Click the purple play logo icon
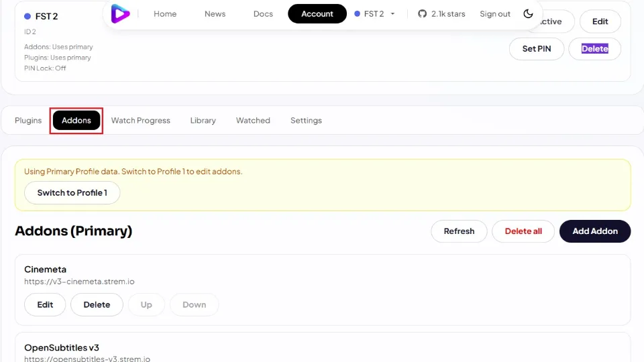 pyautogui.click(x=120, y=14)
